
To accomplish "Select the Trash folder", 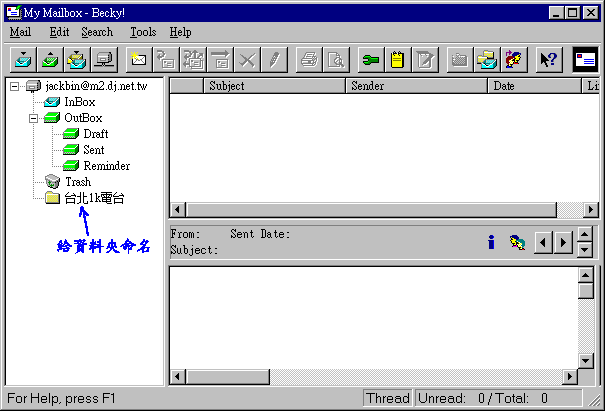I will (78, 182).
